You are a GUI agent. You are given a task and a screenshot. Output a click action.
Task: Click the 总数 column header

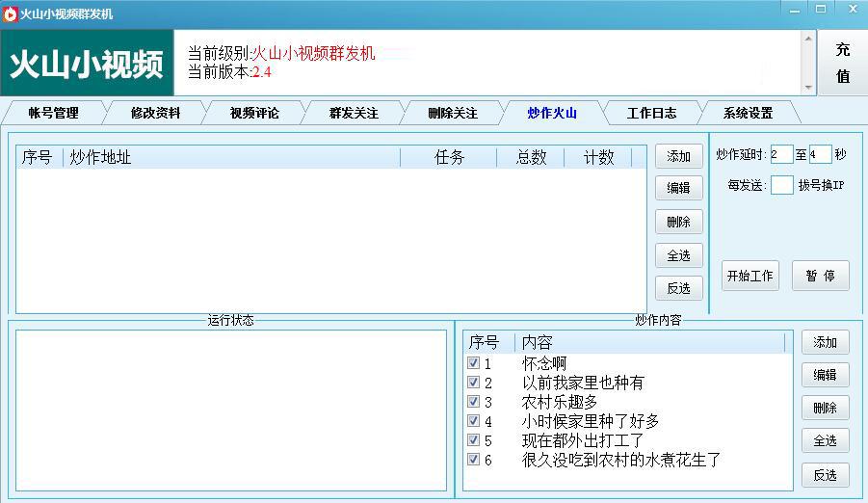coord(531,157)
